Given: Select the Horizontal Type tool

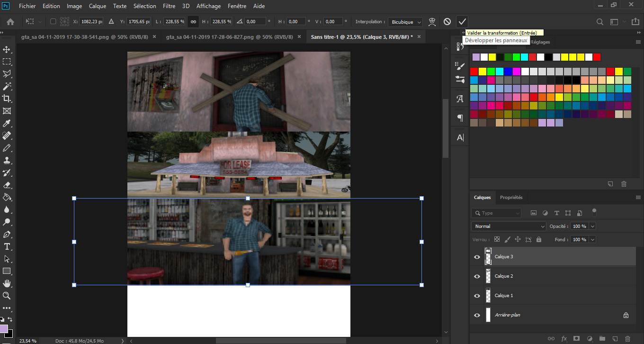Looking at the screenshot, I should (x=7, y=246).
